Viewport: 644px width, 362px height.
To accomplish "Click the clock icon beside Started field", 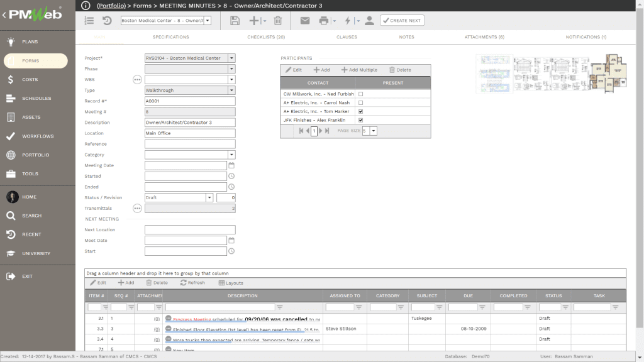I will (231, 177).
